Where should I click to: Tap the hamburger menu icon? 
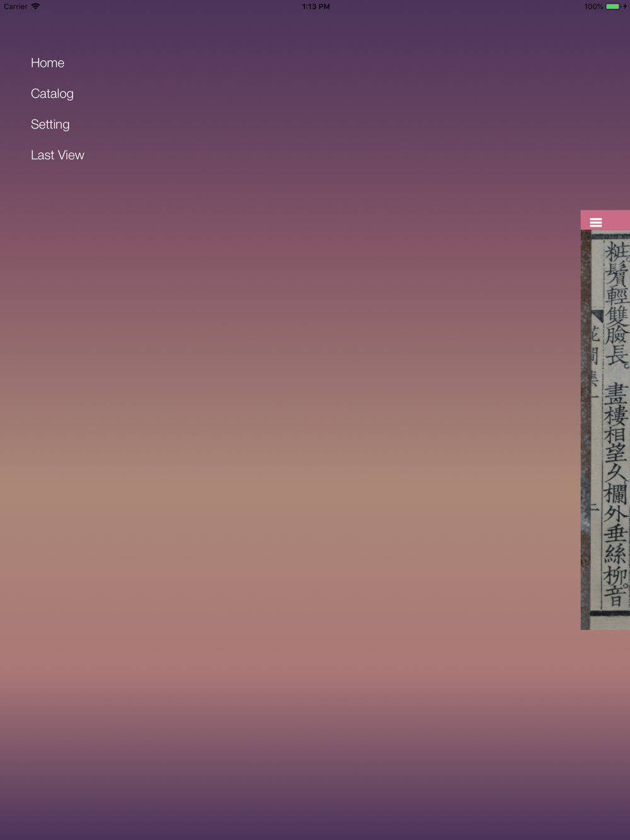tap(596, 222)
